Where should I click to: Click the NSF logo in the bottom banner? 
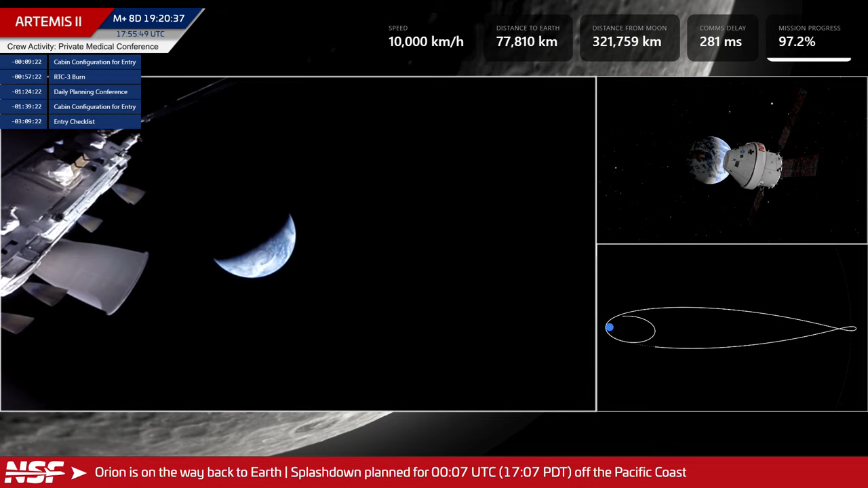coord(35,472)
